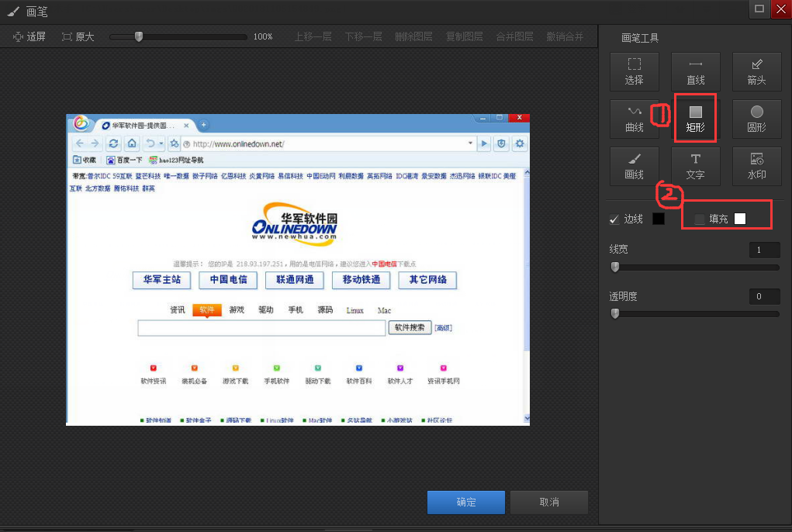The width and height of the screenshot is (792, 532).
Task: Select the 选择 (marquee selection) tool
Action: [x=634, y=71]
